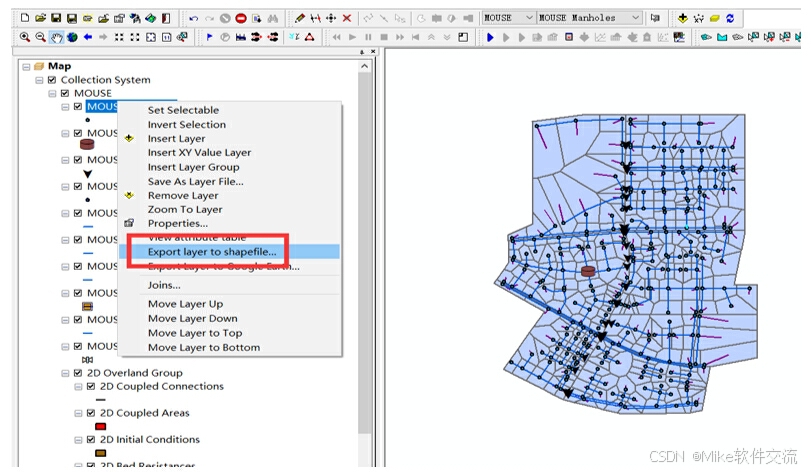
Task: Click the New document icon
Action: [25, 18]
